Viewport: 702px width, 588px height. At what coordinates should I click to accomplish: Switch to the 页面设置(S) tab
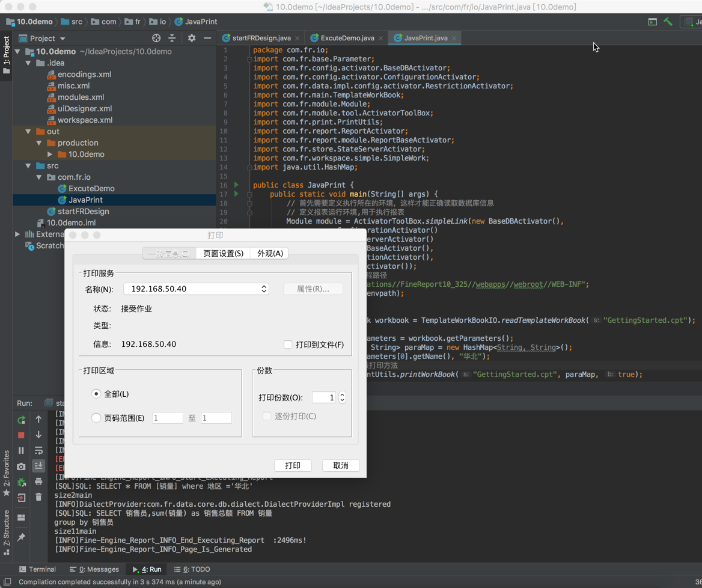(x=223, y=253)
